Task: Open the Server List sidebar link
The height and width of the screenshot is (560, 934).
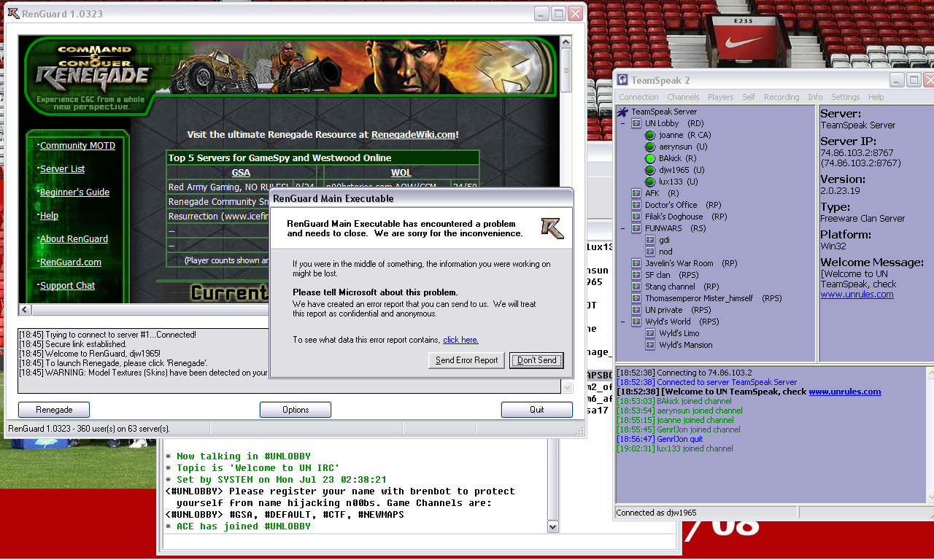Action: pos(62,169)
